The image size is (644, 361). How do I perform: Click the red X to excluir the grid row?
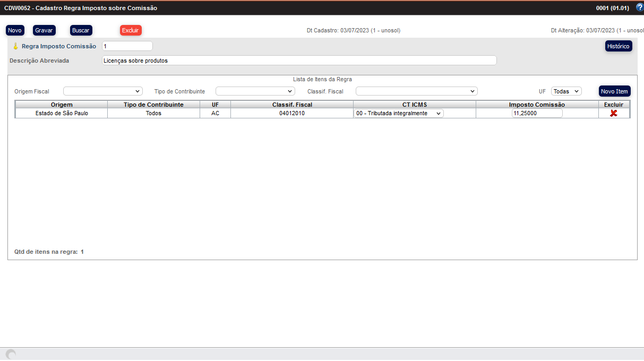pyautogui.click(x=613, y=113)
